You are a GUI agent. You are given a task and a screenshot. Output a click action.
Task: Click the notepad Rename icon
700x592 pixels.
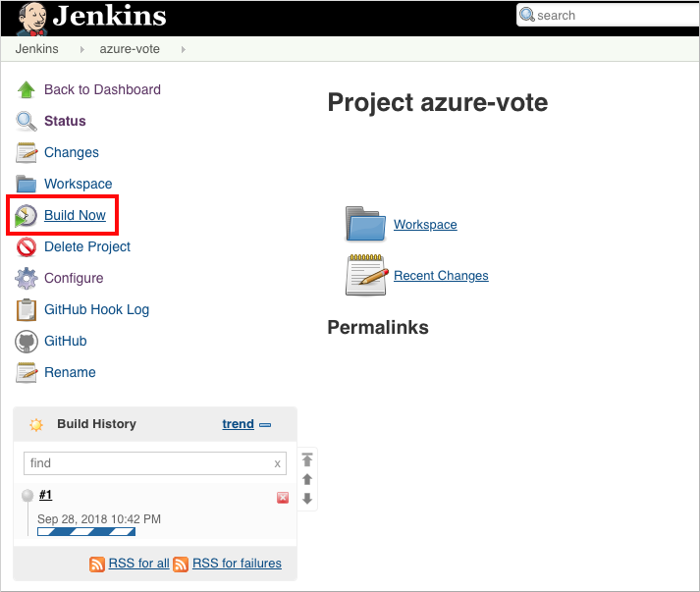point(27,373)
